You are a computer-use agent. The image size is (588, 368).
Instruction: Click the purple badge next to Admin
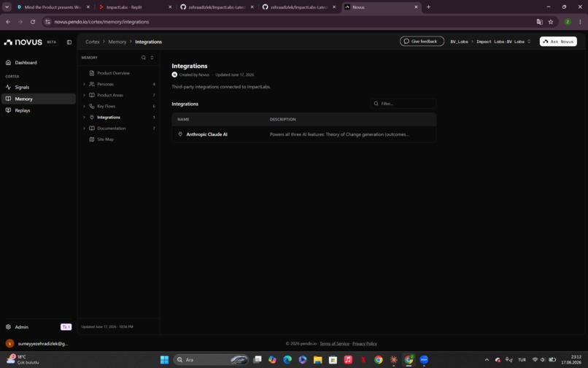click(66, 327)
